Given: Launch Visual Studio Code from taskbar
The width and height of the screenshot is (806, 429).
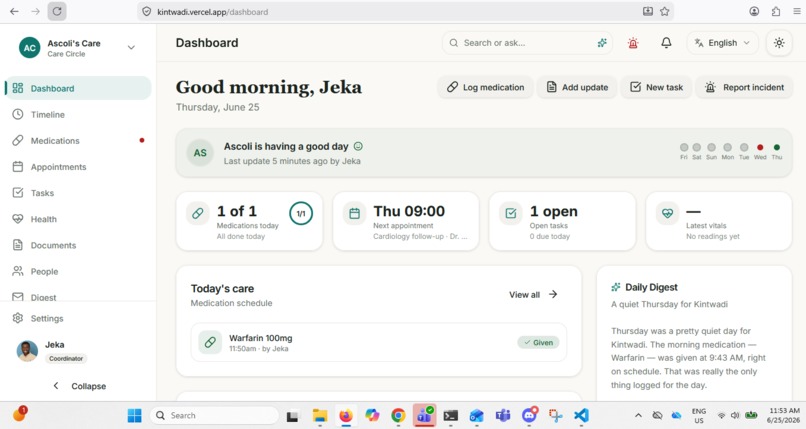Looking at the screenshot, I should tap(581, 415).
